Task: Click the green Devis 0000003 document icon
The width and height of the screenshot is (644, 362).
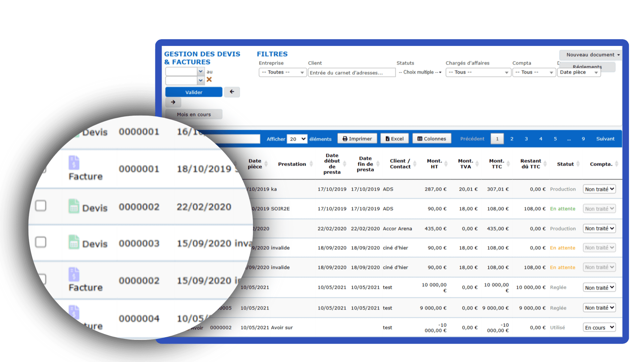Action: point(74,242)
